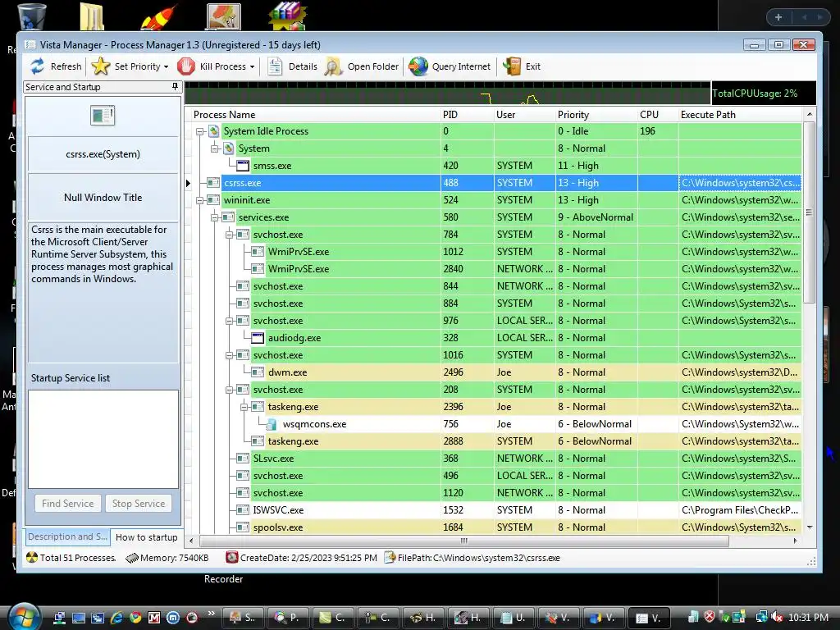This screenshot has width=840, height=630.
Task: Click the Exit door icon
Action: tap(512, 66)
